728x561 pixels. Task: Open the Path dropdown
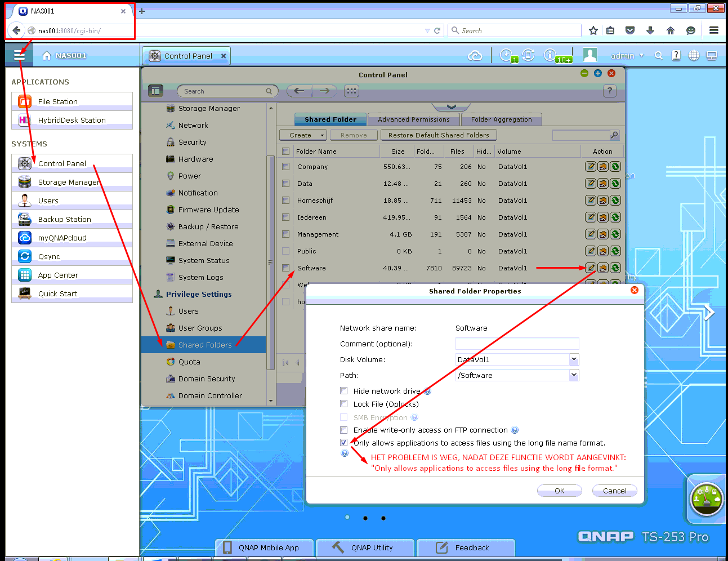point(574,375)
